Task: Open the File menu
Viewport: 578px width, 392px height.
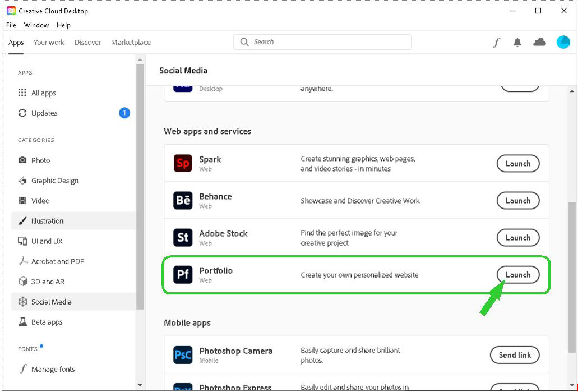Action: 11,25
